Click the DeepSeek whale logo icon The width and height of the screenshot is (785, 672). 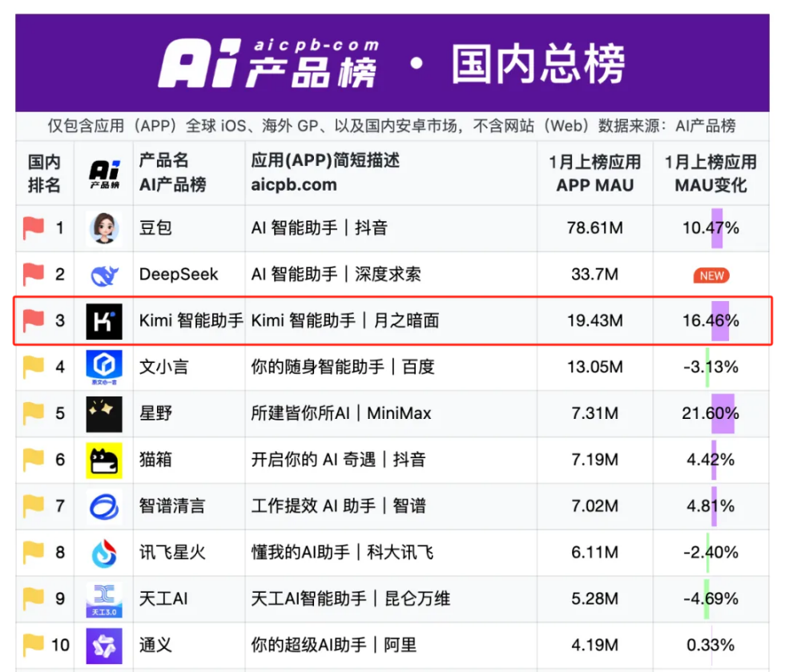click(104, 275)
